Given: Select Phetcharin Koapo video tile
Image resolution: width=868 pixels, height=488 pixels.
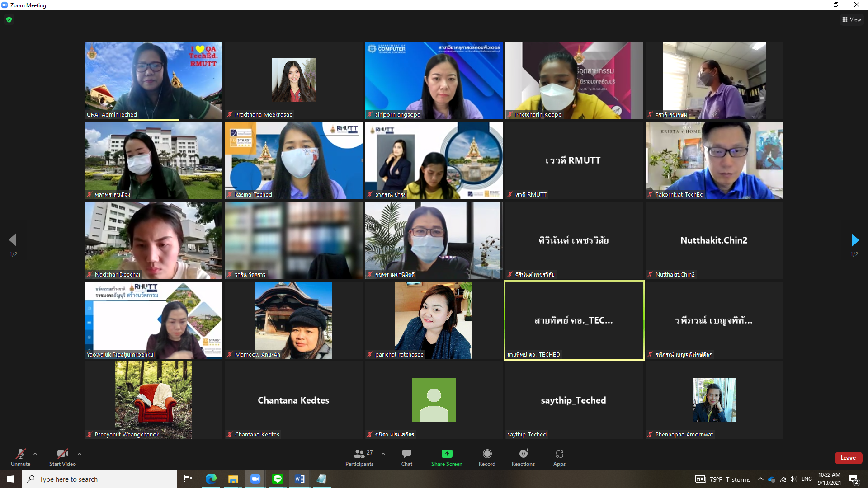Looking at the screenshot, I should click(x=574, y=80).
